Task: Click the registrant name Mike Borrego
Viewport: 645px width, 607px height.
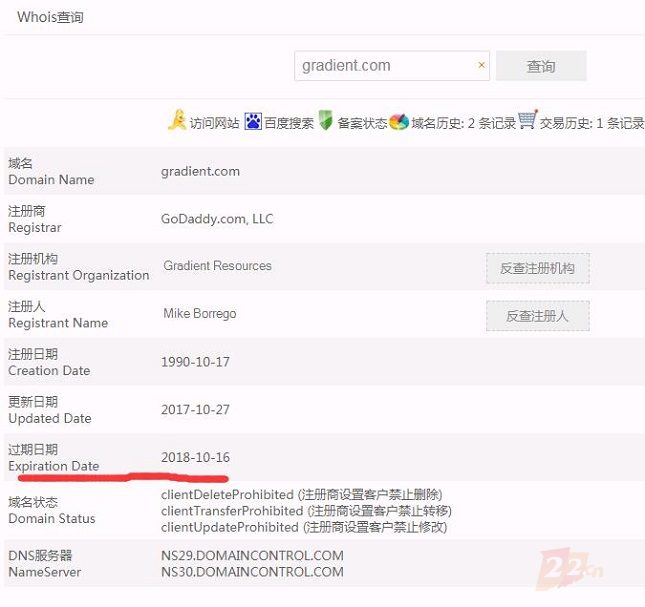Action: coord(200,314)
